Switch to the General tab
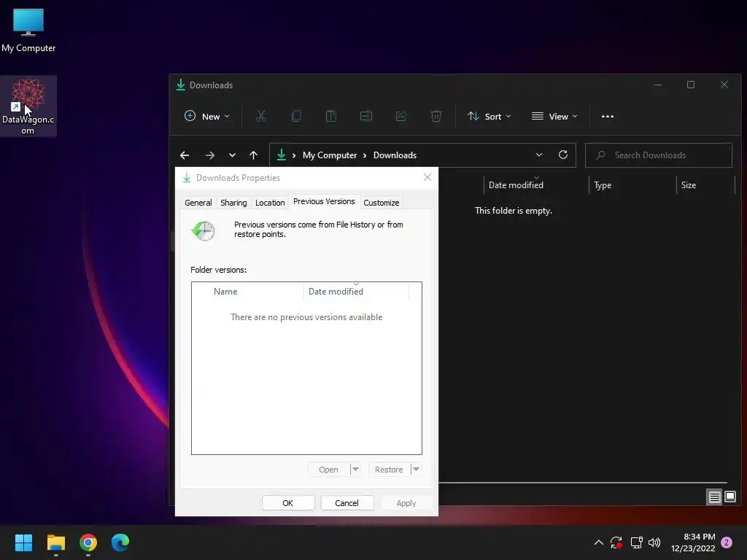The image size is (747, 560). (198, 203)
